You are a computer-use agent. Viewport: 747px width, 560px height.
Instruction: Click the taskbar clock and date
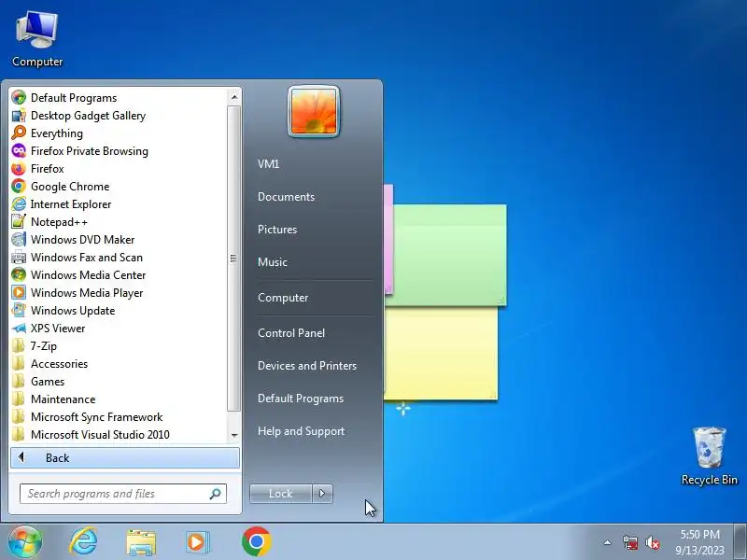pos(699,542)
